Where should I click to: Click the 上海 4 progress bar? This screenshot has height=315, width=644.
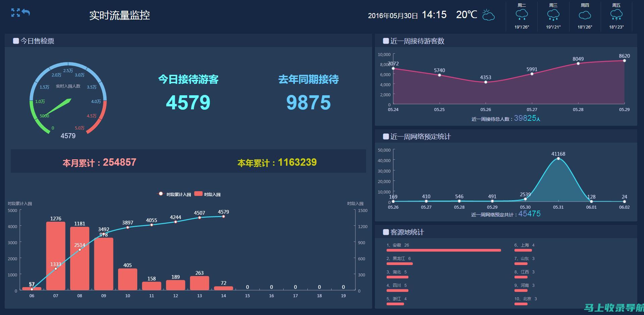click(523, 250)
